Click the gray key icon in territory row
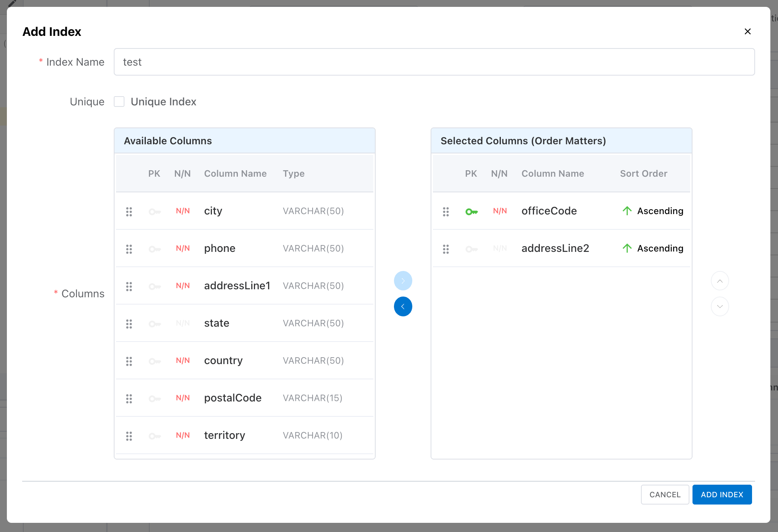Screen dimensions: 778x532 tap(155, 436)
